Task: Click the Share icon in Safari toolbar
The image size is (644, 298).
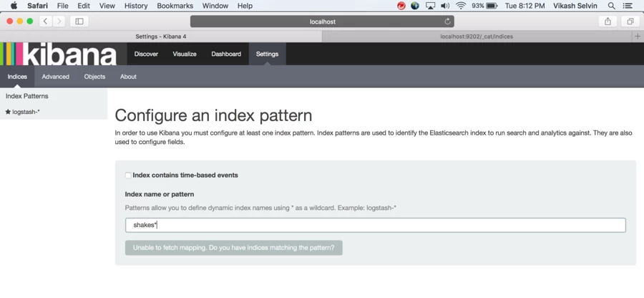Action: coord(608,21)
